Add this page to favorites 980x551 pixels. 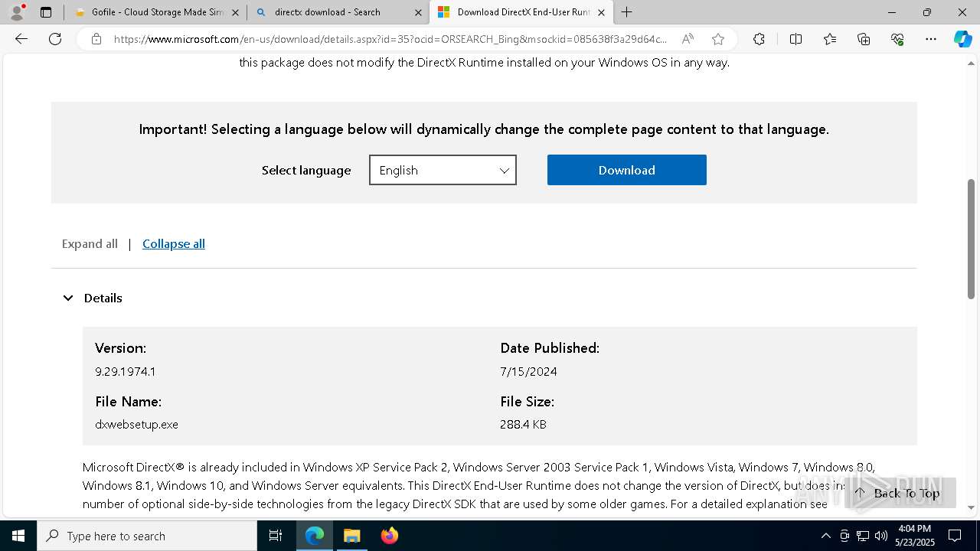click(x=717, y=39)
